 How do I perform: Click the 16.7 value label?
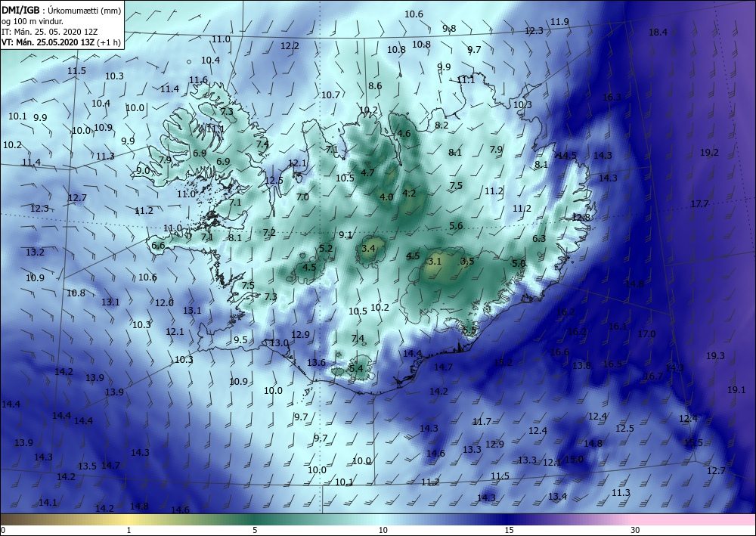653,376
